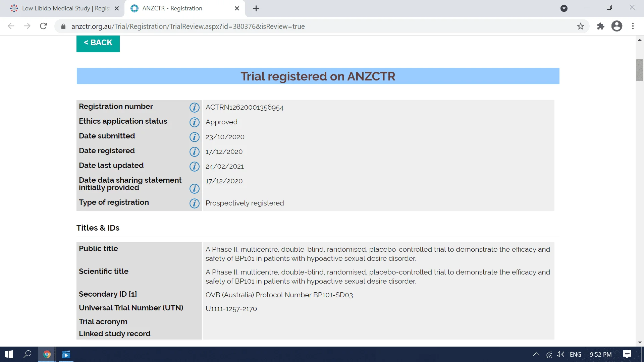Open a new browser tab

pyautogui.click(x=256, y=8)
